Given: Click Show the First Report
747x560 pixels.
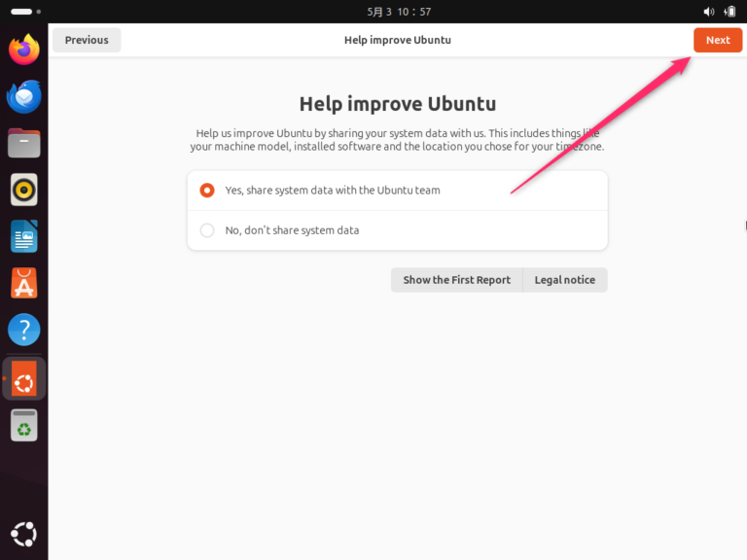Looking at the screenshot, I should click(x=456, y=280).
